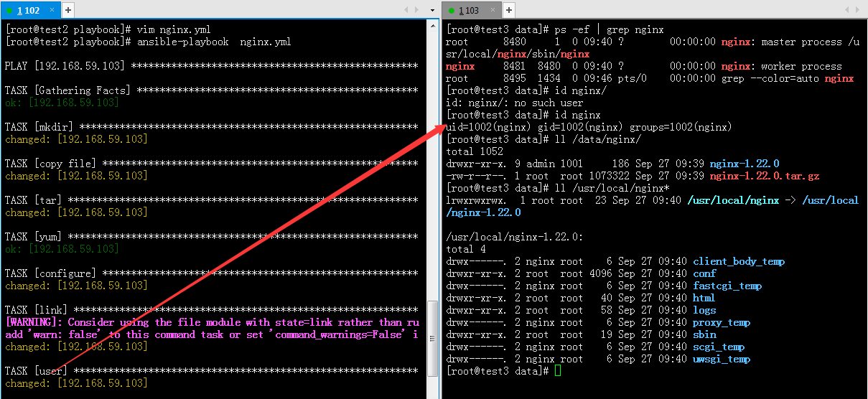This screenshot has height=399, width=868.
Task: Click the 'uid=1002(nginx) gid=1002(nginx)' output line
Action: click(x=589, y=127)
